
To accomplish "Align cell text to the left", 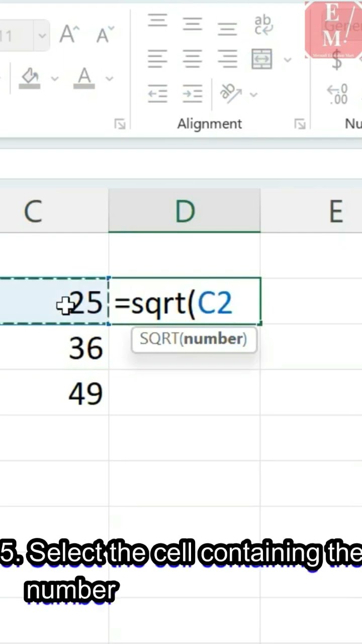I will 157,59.
